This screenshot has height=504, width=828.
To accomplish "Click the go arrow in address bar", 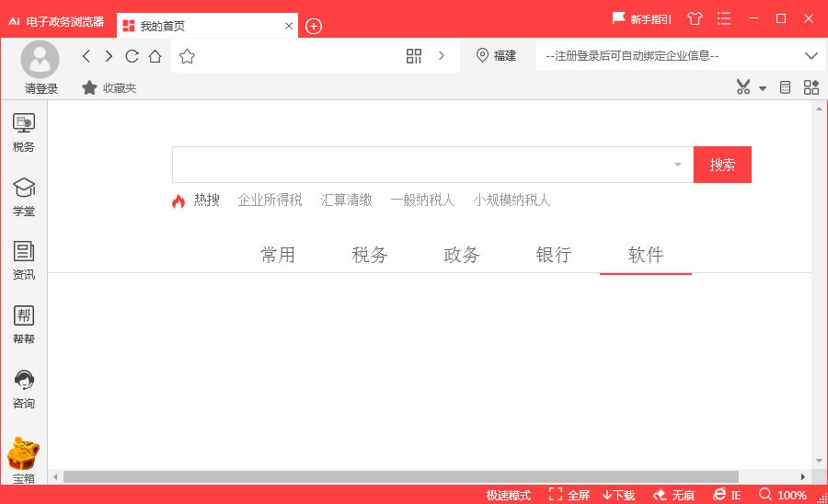I will click(442, 56).
